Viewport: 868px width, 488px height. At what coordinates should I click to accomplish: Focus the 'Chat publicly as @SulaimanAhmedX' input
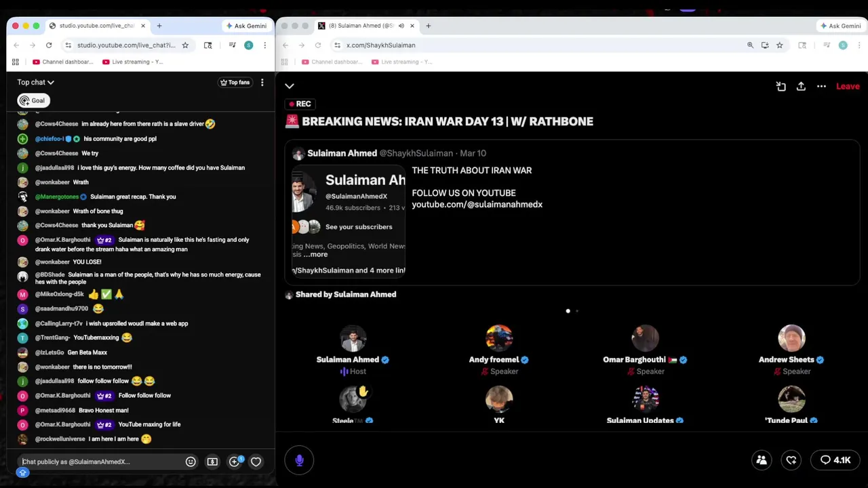tap(100, 462)
